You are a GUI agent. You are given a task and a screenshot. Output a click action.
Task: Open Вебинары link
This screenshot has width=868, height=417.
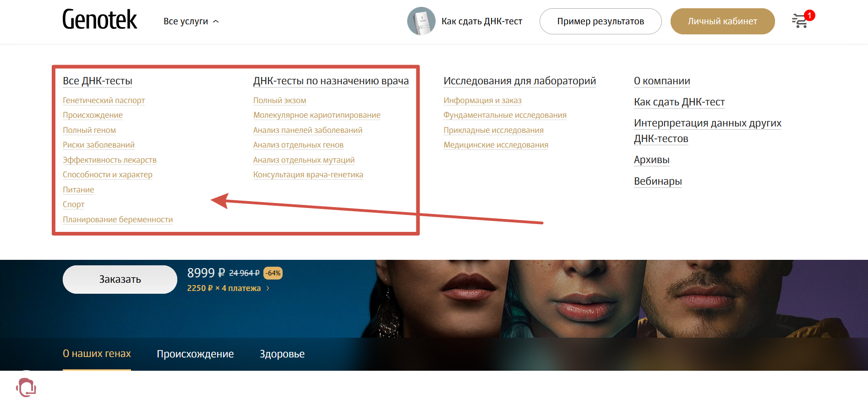coord(658,181)
